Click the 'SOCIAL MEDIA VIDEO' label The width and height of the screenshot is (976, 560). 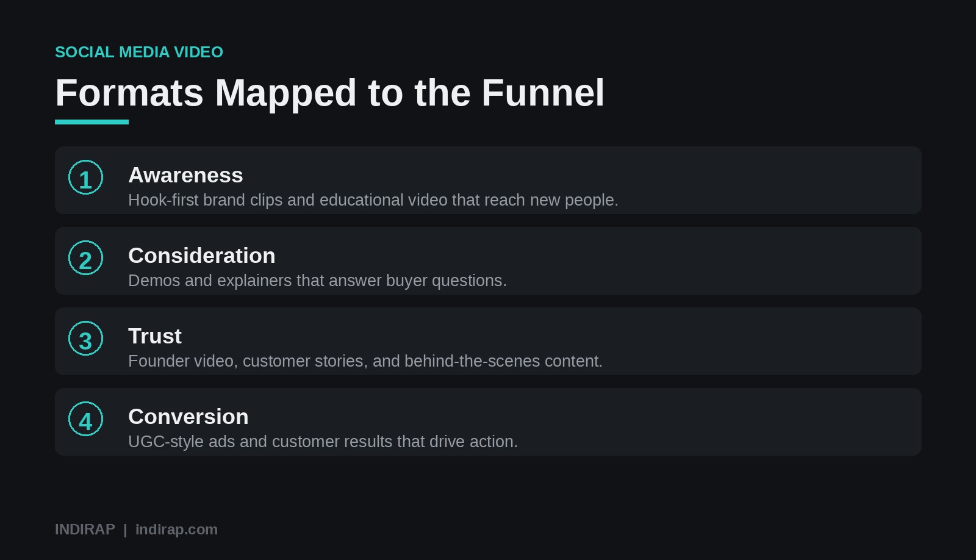coord(139,52)
